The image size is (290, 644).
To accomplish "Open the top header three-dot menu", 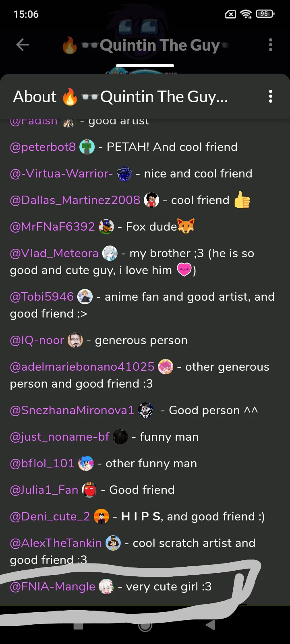I will click(271, 45).
